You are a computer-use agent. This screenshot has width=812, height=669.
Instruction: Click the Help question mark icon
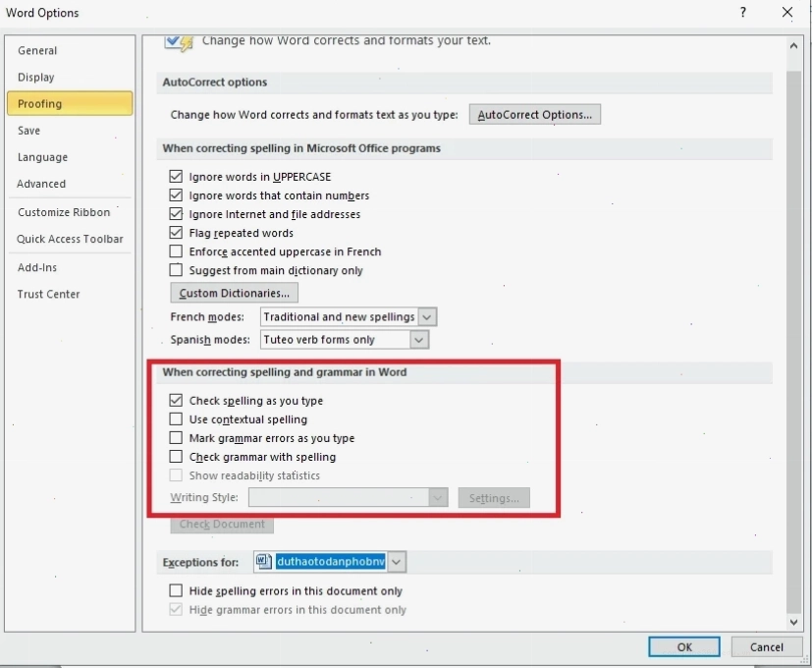click(743, 13)
